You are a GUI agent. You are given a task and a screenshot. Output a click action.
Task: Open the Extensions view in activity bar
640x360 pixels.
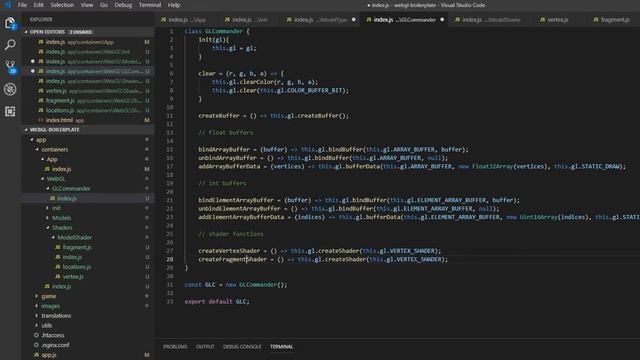click(10, 111)
